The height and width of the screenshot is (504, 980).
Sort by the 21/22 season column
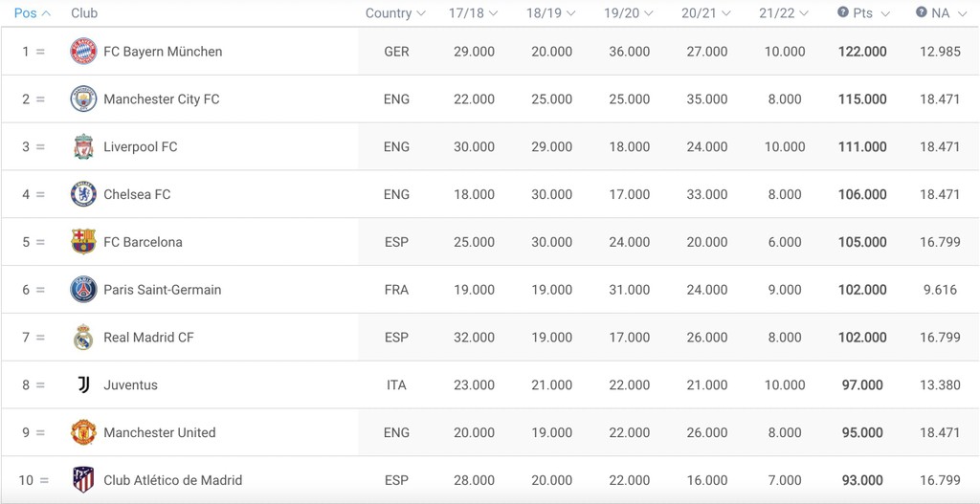click(x=784, y=13)
